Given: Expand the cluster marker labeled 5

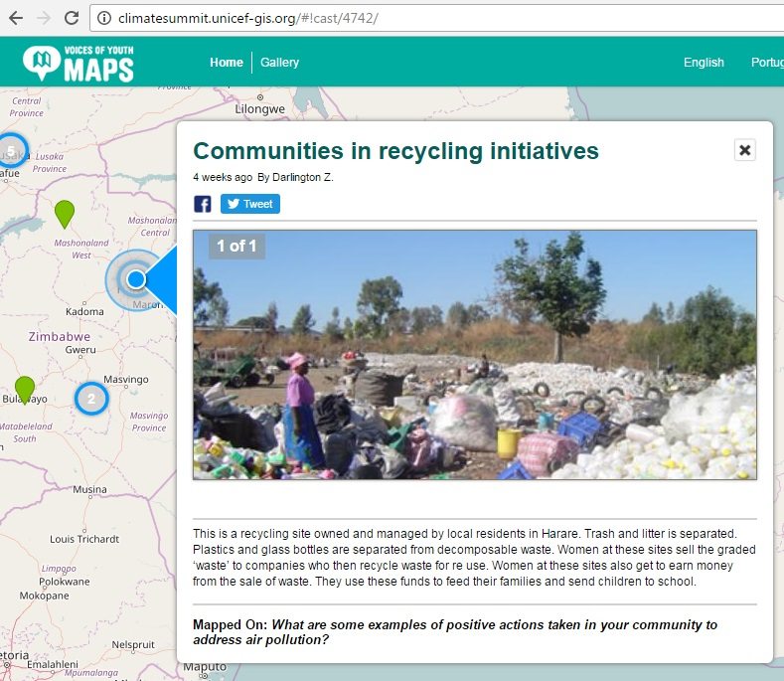Looking at the screenshot, I should click(12, 152).
